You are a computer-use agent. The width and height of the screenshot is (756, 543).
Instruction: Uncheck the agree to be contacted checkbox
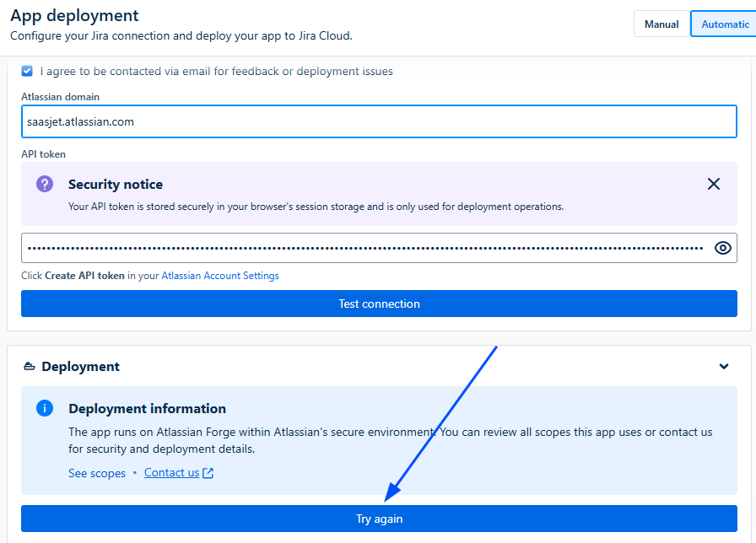(x=28, y=72)
